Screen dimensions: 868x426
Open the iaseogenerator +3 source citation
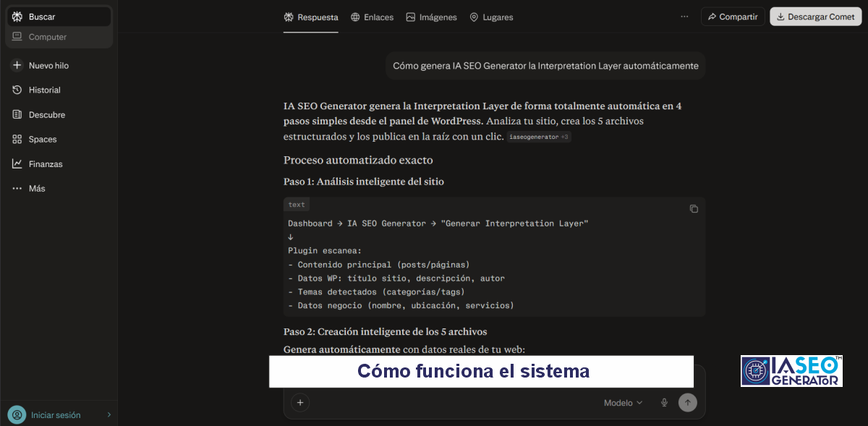click(539, 137)
